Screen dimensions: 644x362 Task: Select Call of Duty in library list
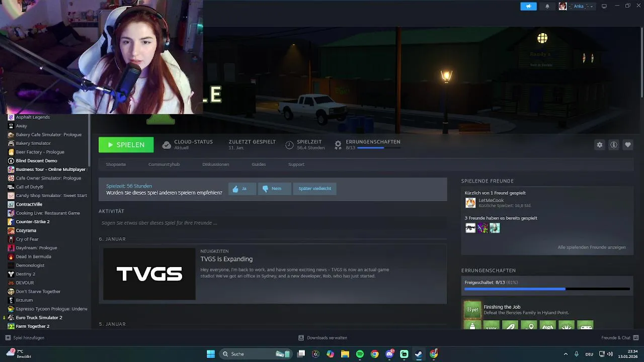point(29,187)
